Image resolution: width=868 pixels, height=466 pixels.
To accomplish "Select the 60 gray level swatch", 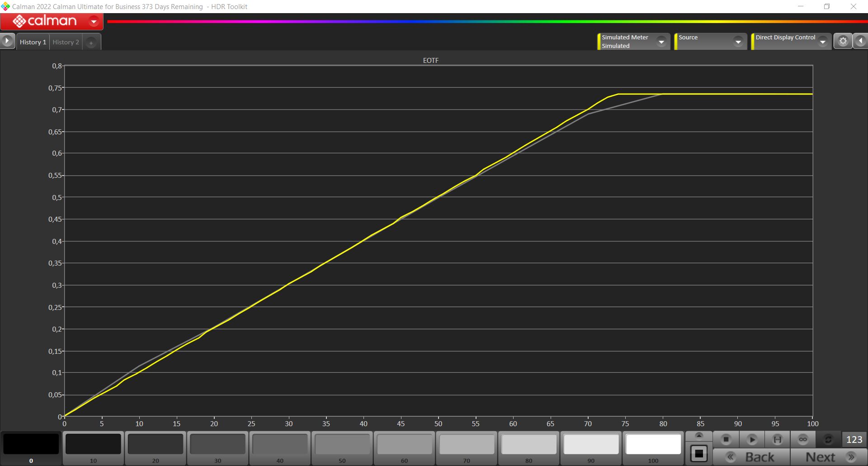I will [404, 448].
